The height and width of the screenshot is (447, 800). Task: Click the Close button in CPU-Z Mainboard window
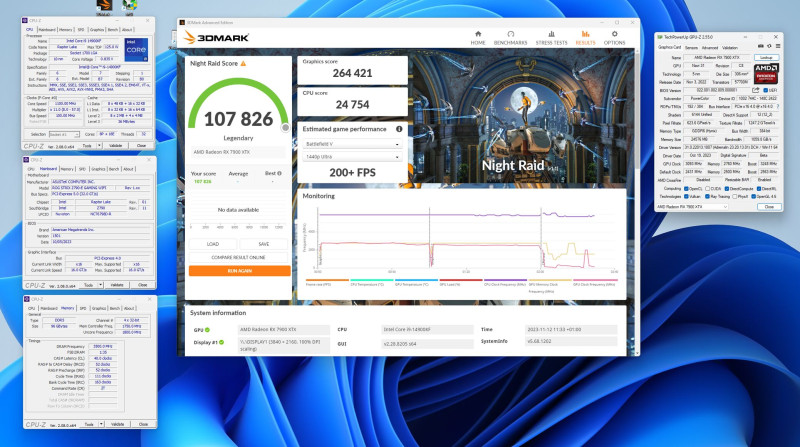[142, 285]
